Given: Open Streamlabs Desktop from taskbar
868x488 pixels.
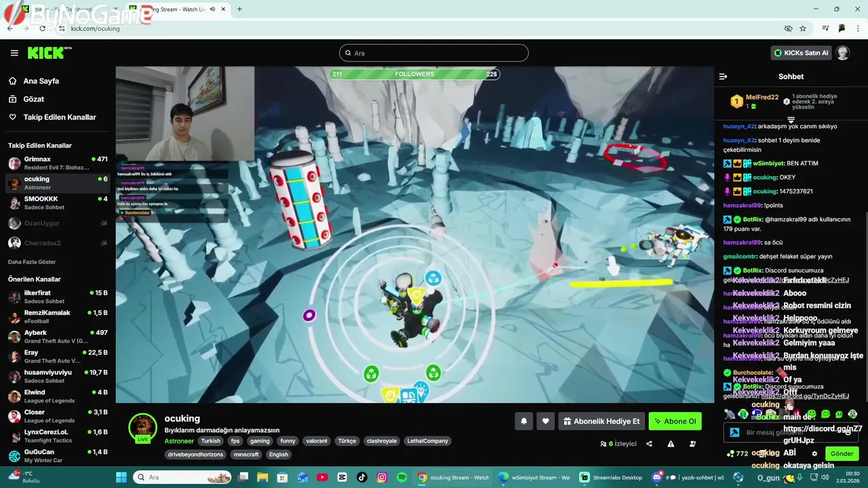Looking at the screenshot, I should coord(611,477).
